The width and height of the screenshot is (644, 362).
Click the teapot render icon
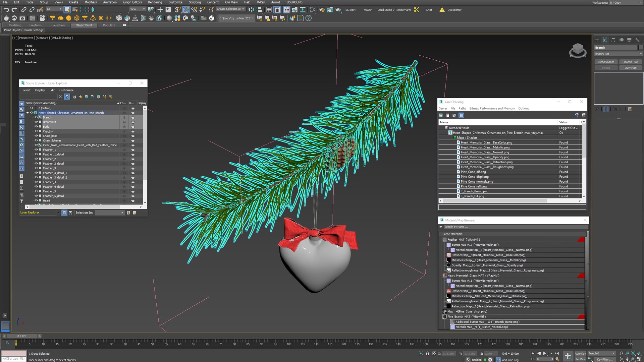(x=338, y=10)
